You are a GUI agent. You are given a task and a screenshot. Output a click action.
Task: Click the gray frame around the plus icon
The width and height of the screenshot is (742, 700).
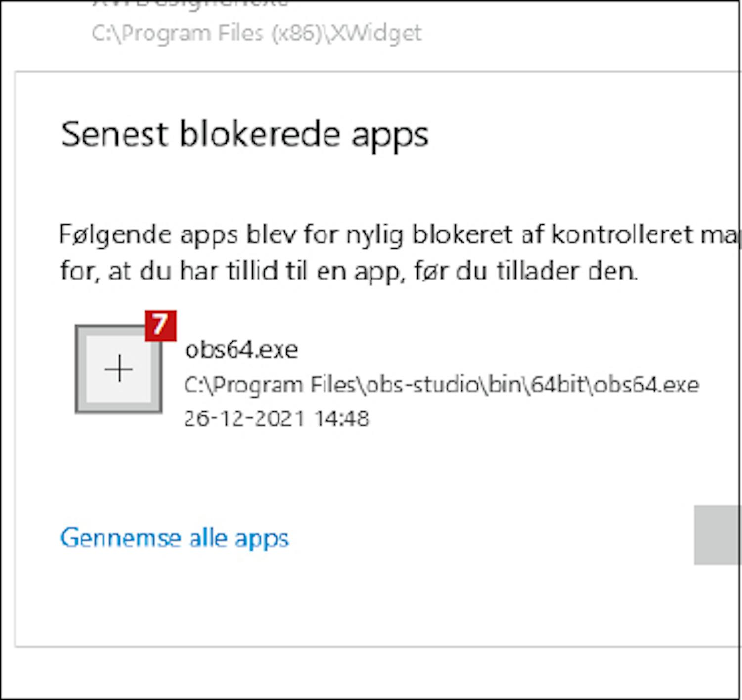(119, 369)
